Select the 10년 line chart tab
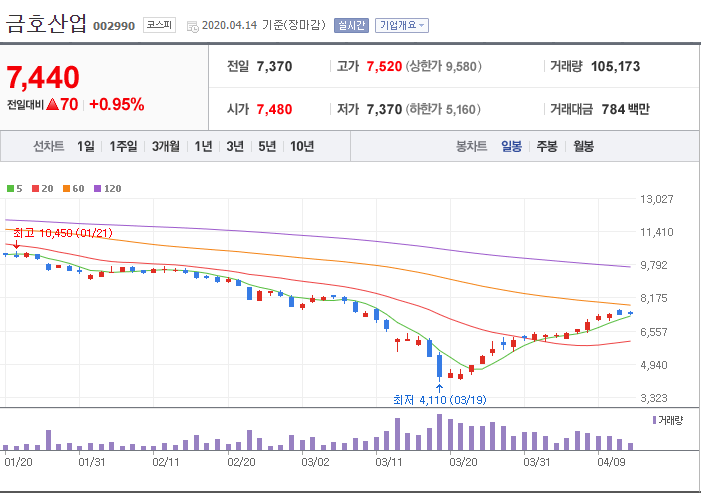 [302, 146]
